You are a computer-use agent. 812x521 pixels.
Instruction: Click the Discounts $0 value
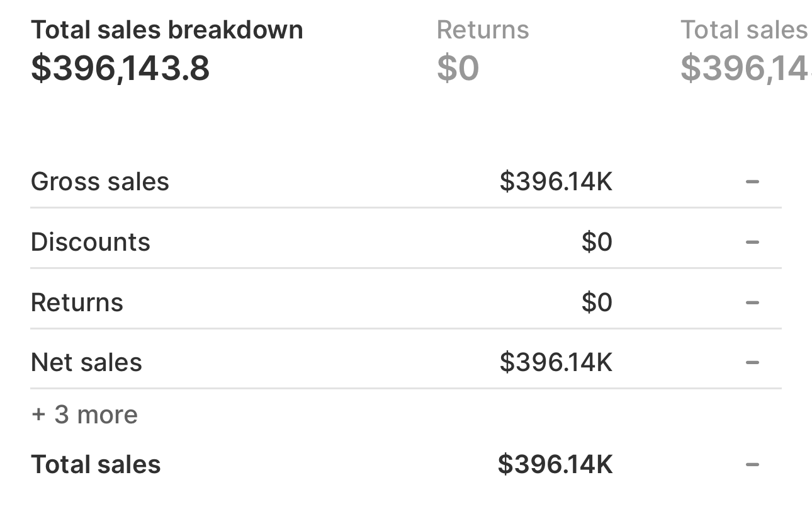point(596,243)
